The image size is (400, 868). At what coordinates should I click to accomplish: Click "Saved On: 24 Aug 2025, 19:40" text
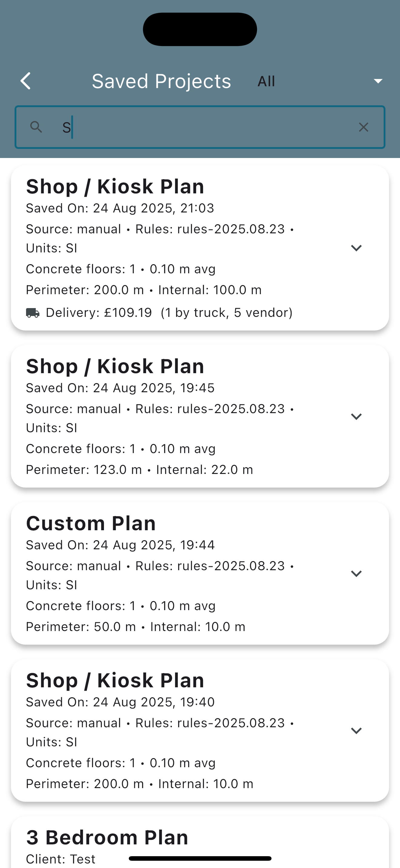point(120,702)
